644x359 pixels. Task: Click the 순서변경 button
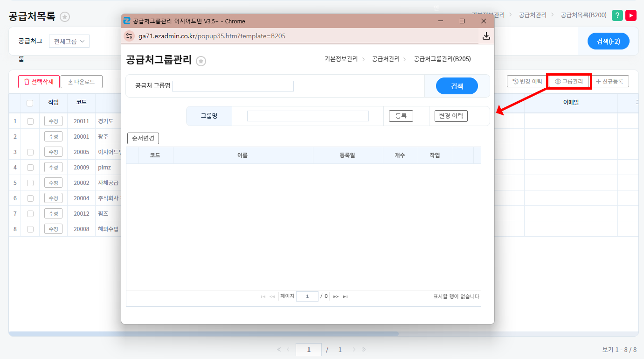143,139
